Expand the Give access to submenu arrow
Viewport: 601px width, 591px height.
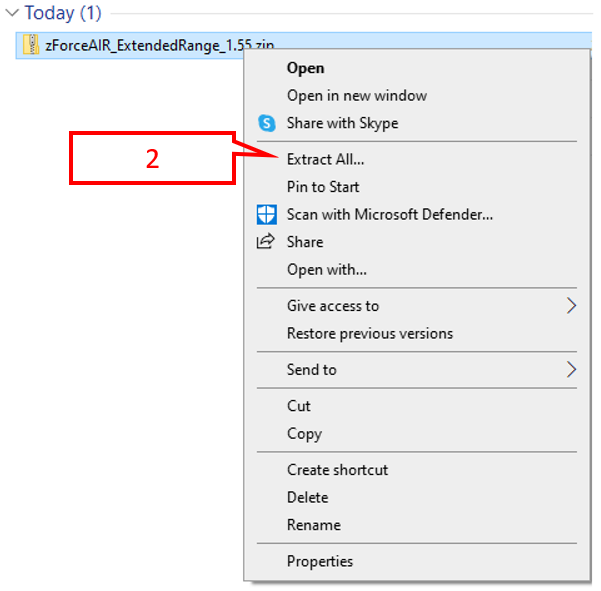(571, 305)
